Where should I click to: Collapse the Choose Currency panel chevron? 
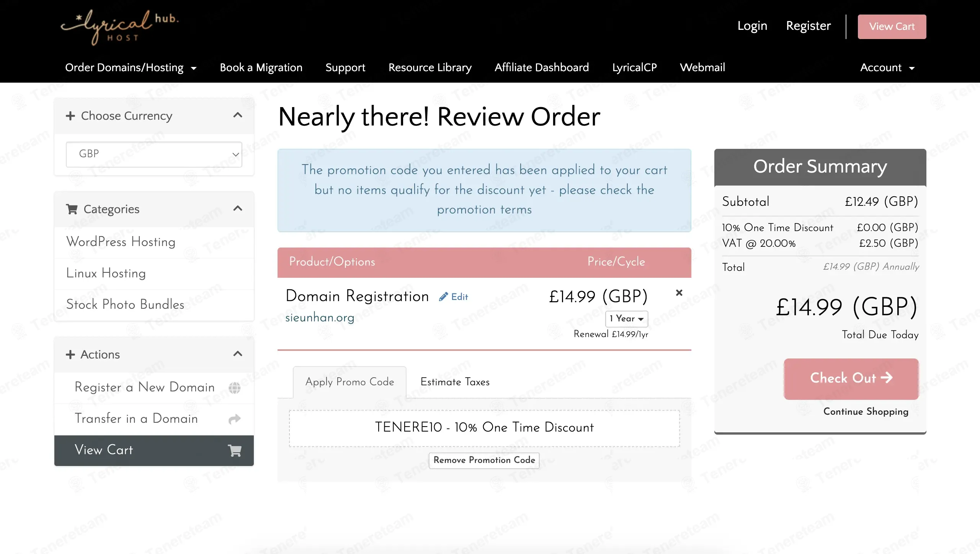pos(238,115)
